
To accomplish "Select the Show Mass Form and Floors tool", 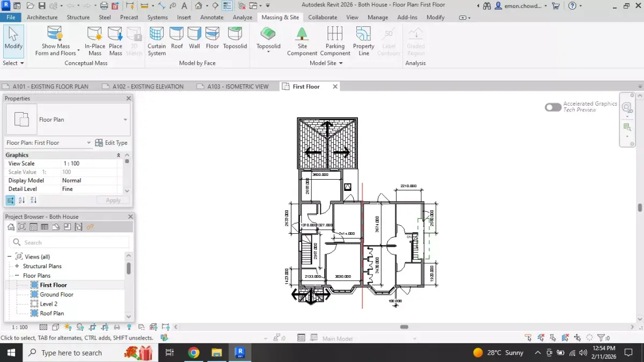I will click(55, 42).
